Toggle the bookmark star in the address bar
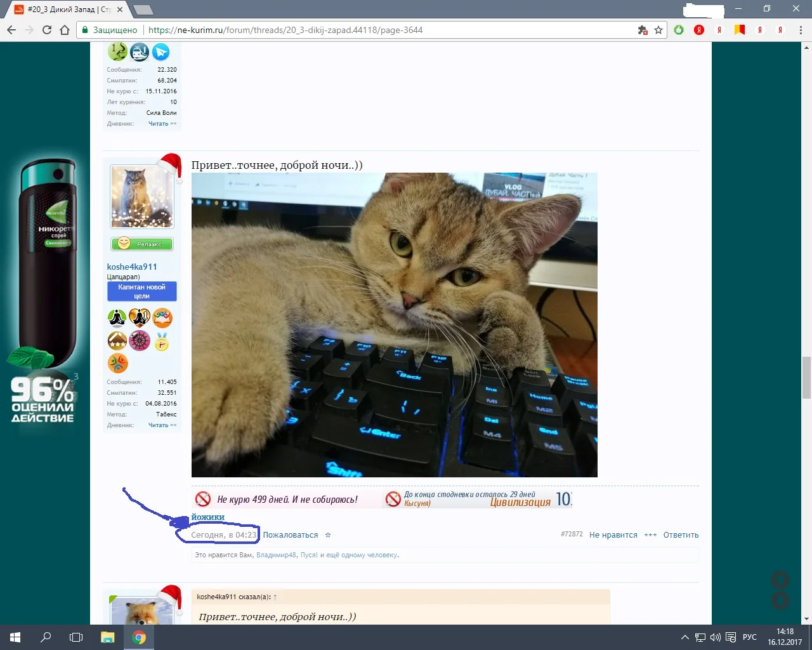This screenshot has height=650, width=812. point(657,29)
